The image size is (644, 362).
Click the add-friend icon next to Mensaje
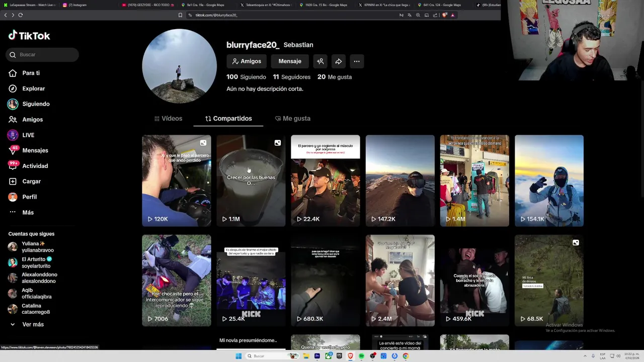coord(320,61)
